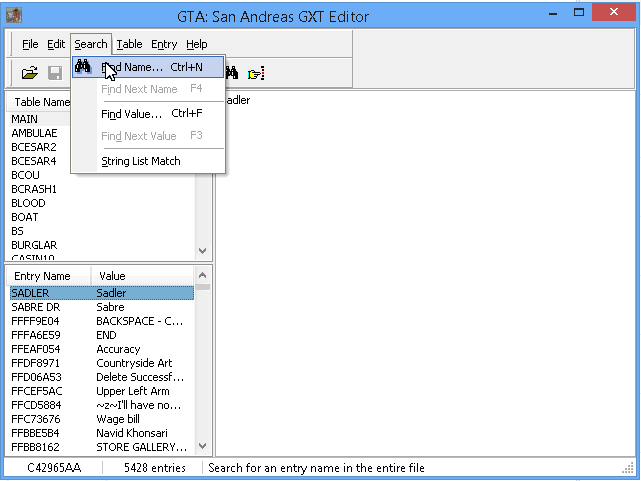The image size is (641, 481).
Task: Choose Find Name... from Search menu
Action: [x=148, y=67]
